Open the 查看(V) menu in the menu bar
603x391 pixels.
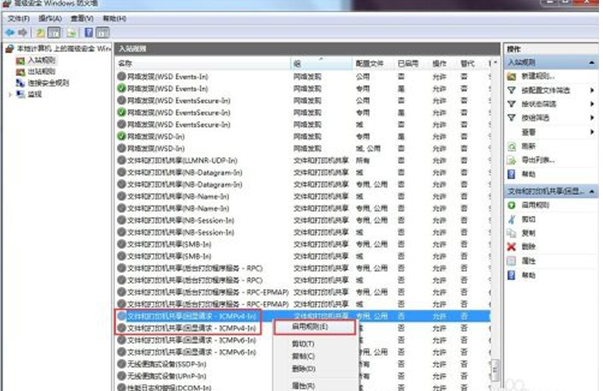(x=82, y=18)
